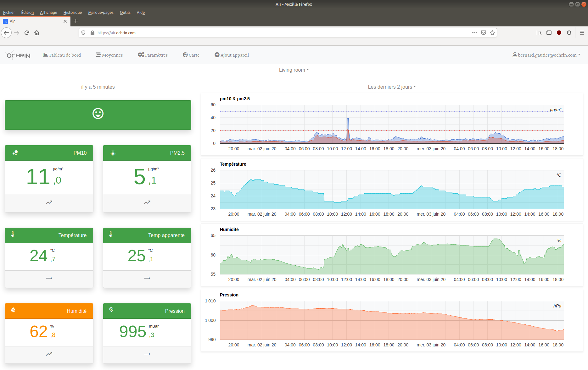Click the Température stable arrow icon
Screen dimensions: 588x370
[49, 278]
